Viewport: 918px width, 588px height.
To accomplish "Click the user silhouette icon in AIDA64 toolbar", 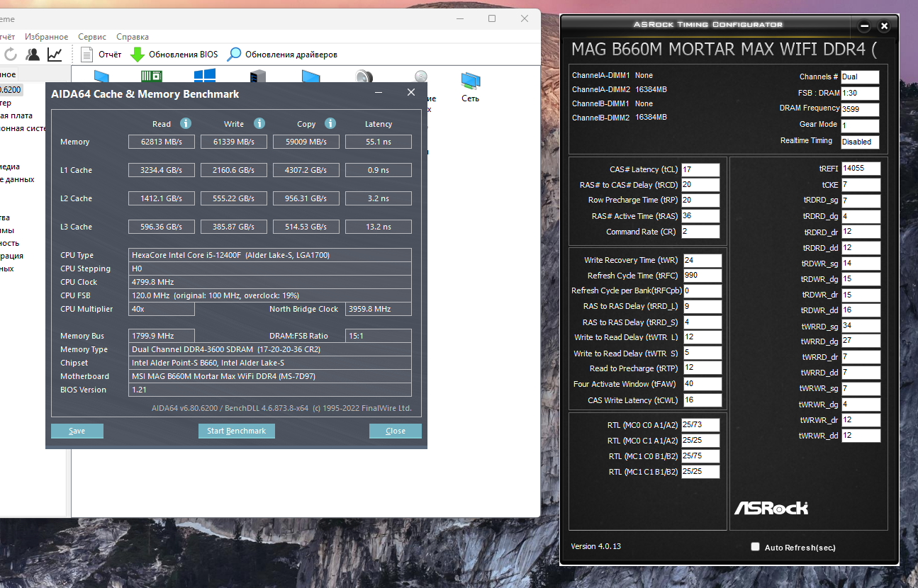I will tap(33, 54).
